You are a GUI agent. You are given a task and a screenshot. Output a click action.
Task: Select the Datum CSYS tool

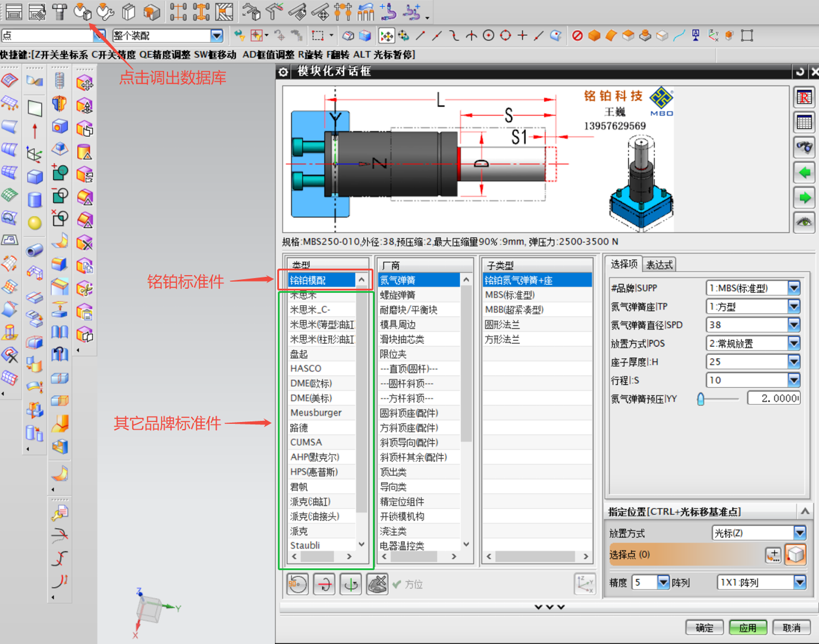click(x=35, y=154)
